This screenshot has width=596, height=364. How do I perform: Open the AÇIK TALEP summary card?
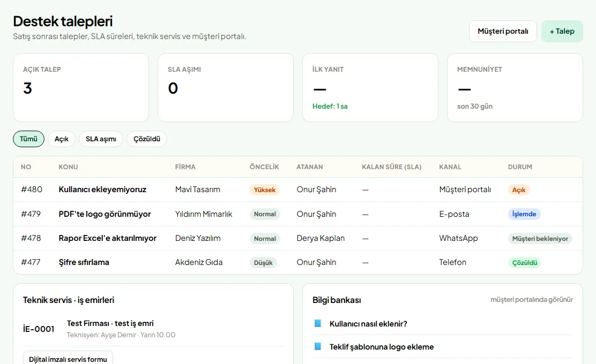coord(81,87)
